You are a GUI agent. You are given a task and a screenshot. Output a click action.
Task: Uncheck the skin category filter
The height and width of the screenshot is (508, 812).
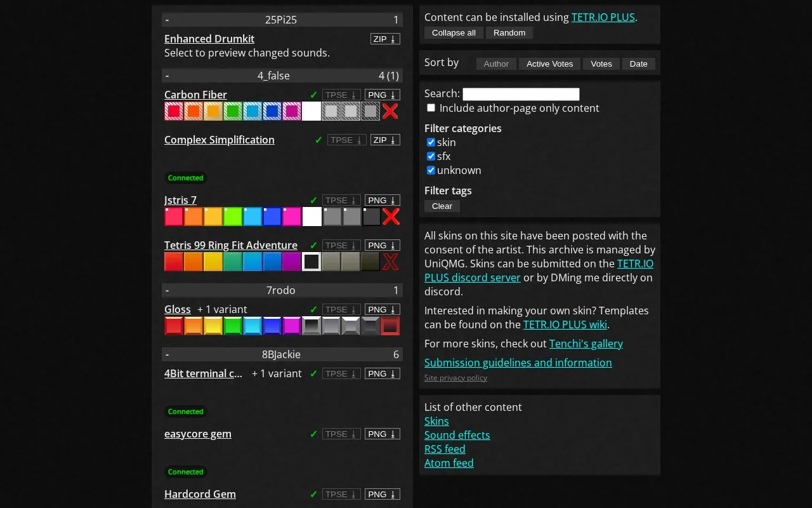(x=431, y=142)
